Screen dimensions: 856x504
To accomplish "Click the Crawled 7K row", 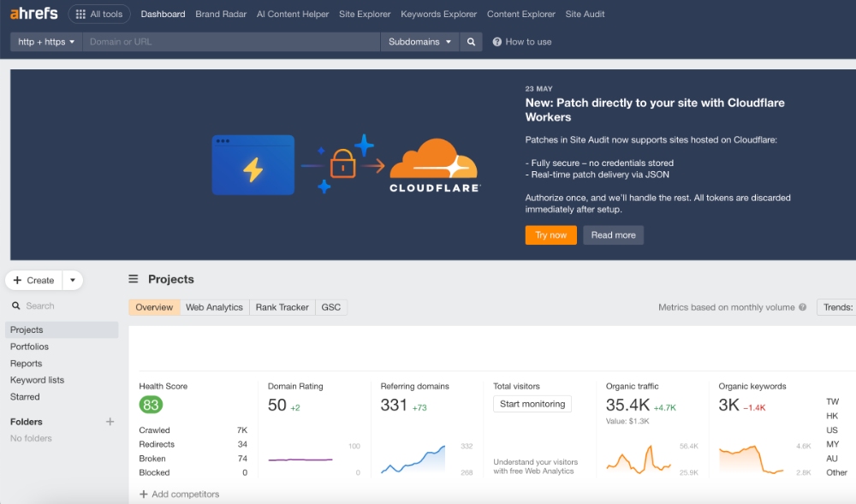I will tap(193, 430).
